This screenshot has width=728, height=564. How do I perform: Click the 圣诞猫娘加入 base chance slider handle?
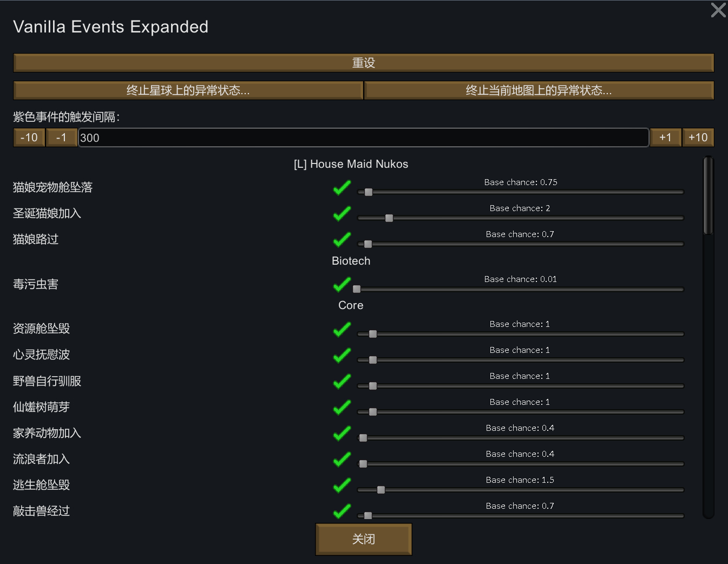point(389,218)
